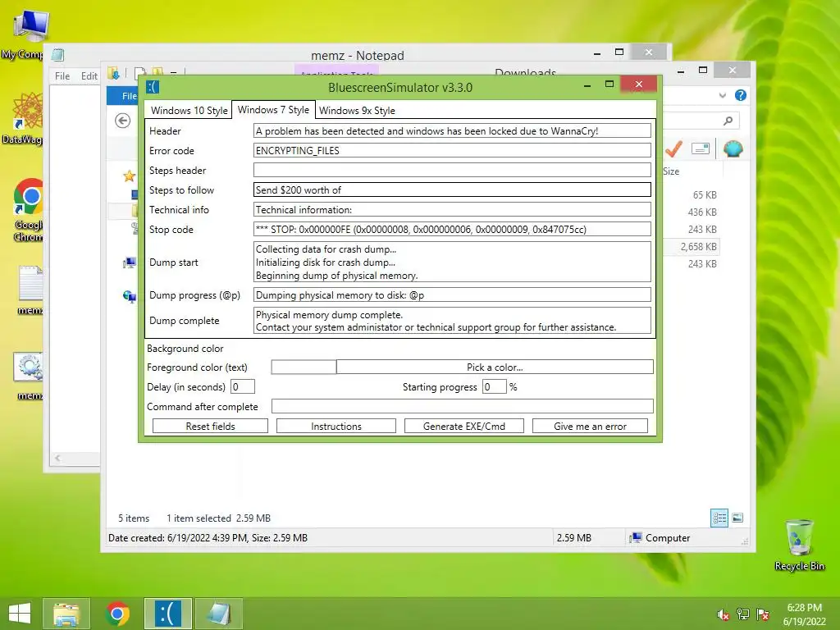
Task: Click the Reset fields button
Action: [210, 426]
